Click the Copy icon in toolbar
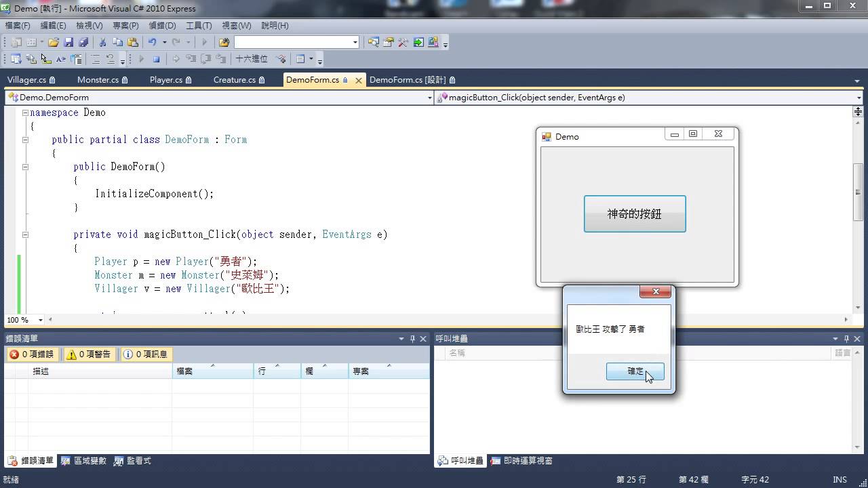 118,42
